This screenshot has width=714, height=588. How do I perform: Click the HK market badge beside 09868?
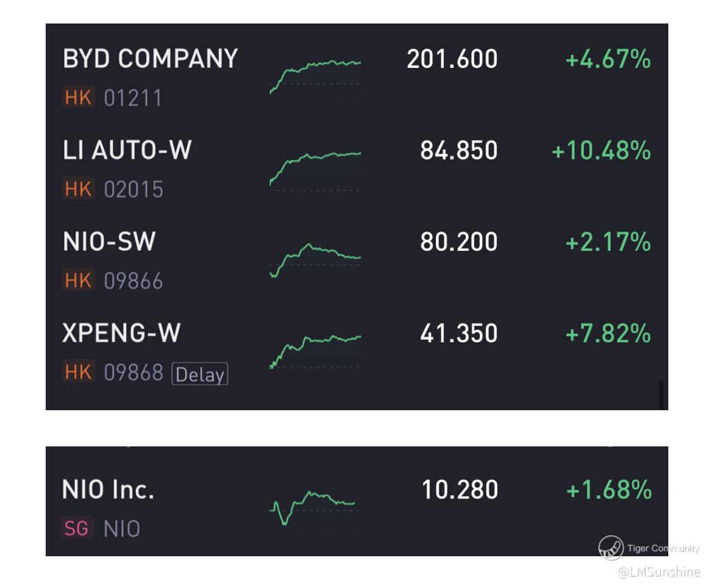78,371
